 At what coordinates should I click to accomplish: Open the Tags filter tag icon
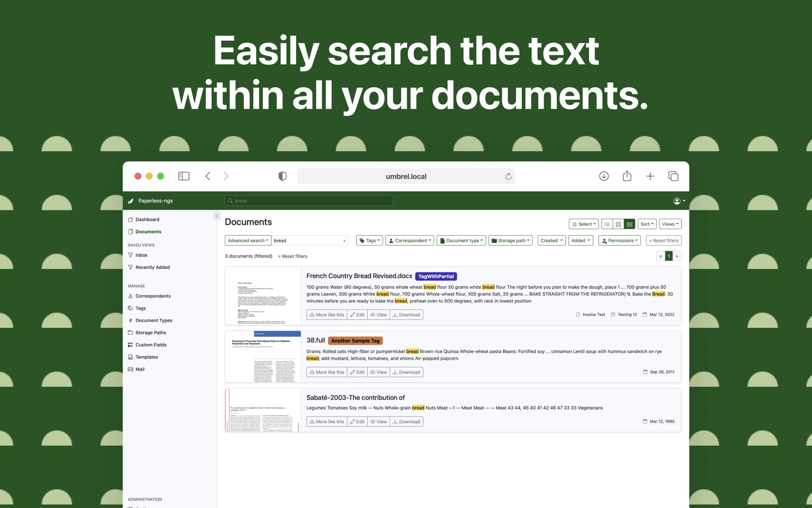[362, 240]
